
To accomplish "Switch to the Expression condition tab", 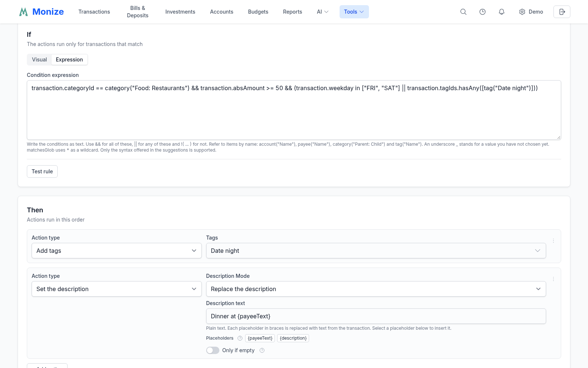I will 69,60.
